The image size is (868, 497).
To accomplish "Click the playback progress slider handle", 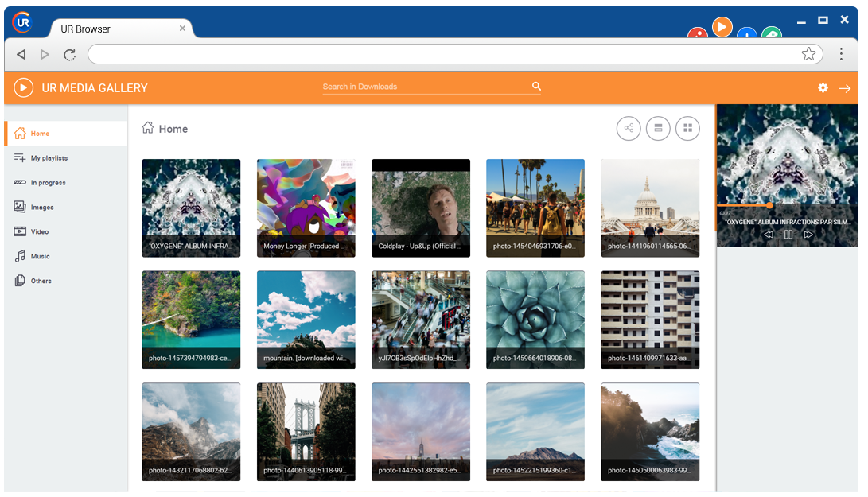I will click(769, 205).
